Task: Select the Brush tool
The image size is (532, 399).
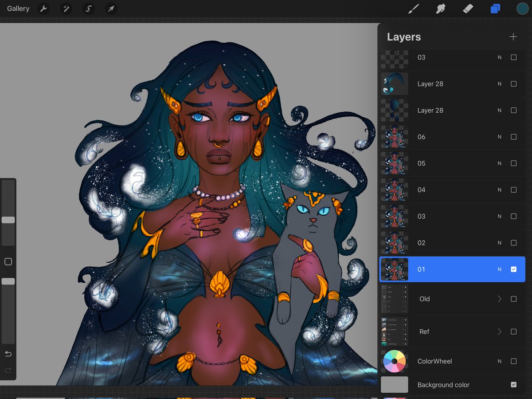Action: 413,8
